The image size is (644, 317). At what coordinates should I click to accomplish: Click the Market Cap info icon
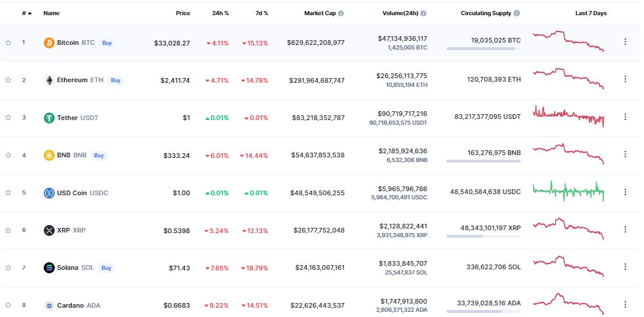[341, 13]
